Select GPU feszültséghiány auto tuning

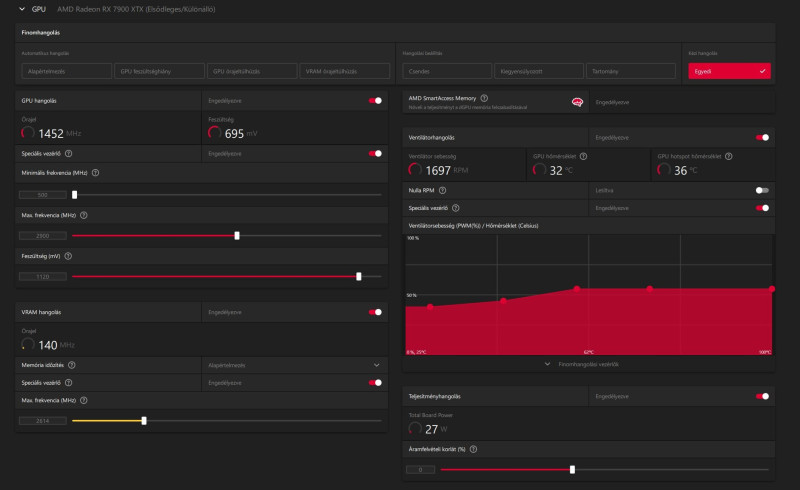[x=159, y=71]
